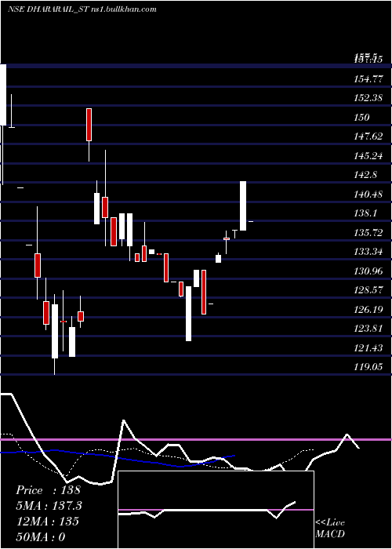
Task: Click the long white candle bottoming near 123
Action: pos(189,314)
